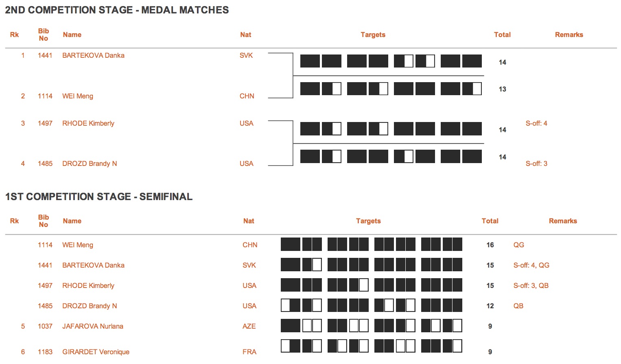Click the Nat header in the medal matches table
Image resolution: width=621 pixels, height=364 pixels.
tap(245, 35)
